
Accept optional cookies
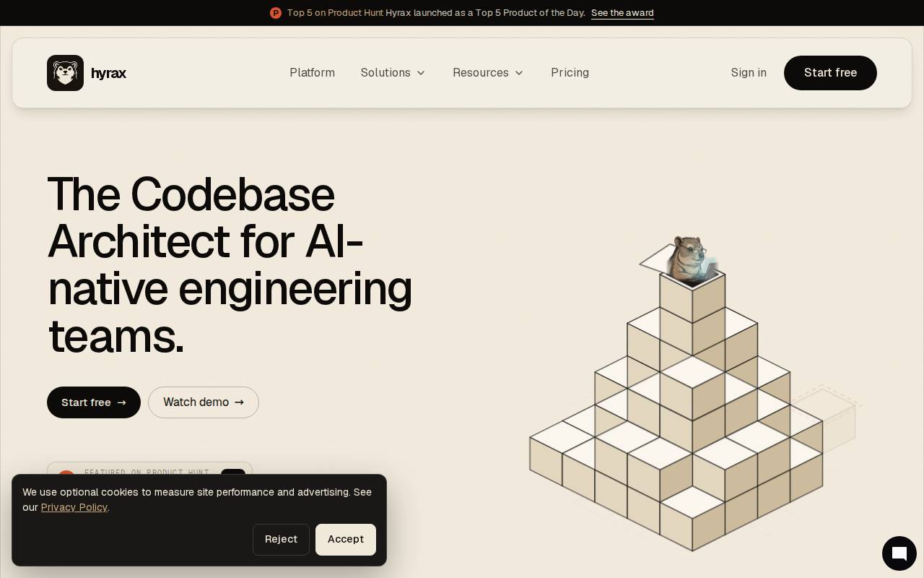346,540
